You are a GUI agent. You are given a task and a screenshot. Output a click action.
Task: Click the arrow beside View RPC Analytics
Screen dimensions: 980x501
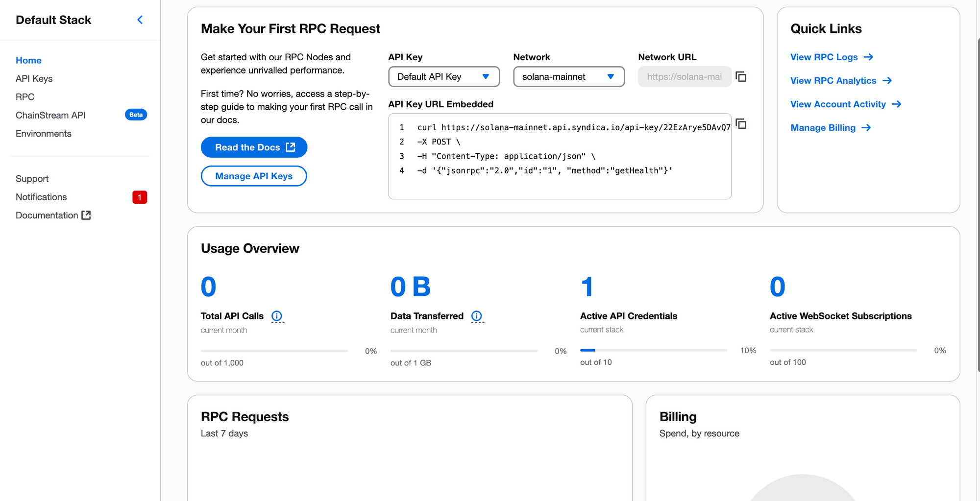click(x=887, y=81)
